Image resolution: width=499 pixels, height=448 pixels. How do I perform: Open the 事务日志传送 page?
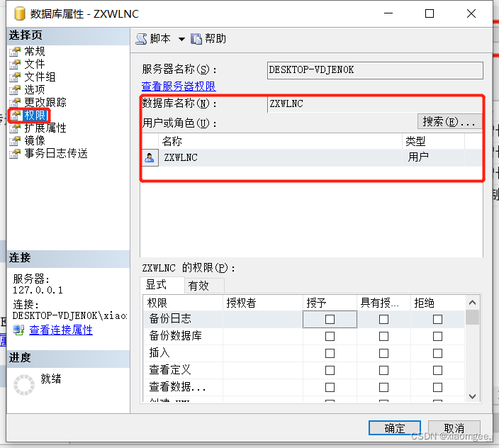(x=56, y=153)
